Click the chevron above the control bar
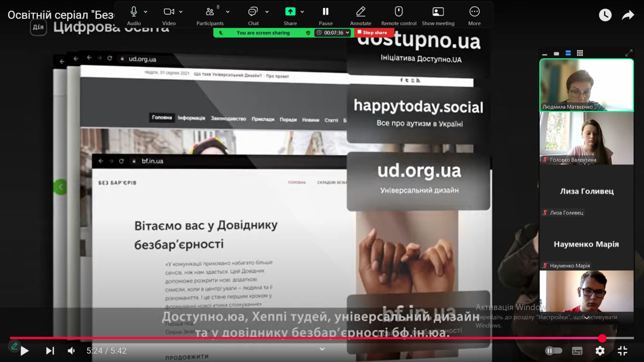Screen dimensions: 644x362 (322, 349)
